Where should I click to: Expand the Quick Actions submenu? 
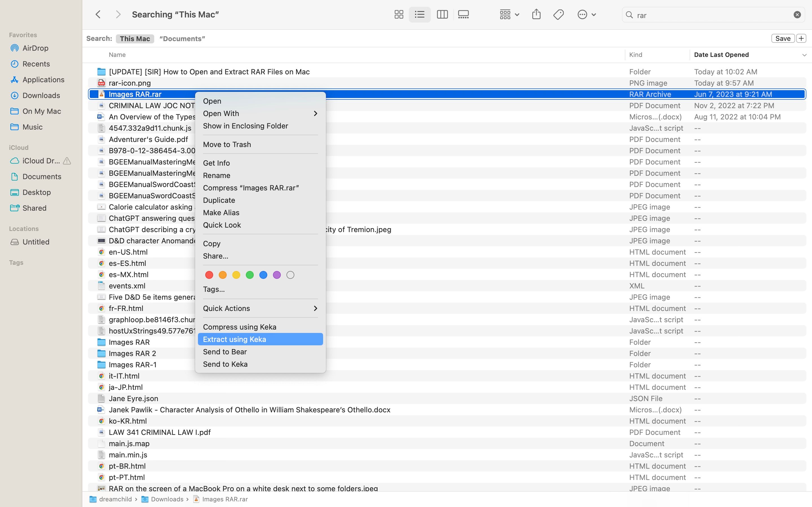[x=260, y=308]
